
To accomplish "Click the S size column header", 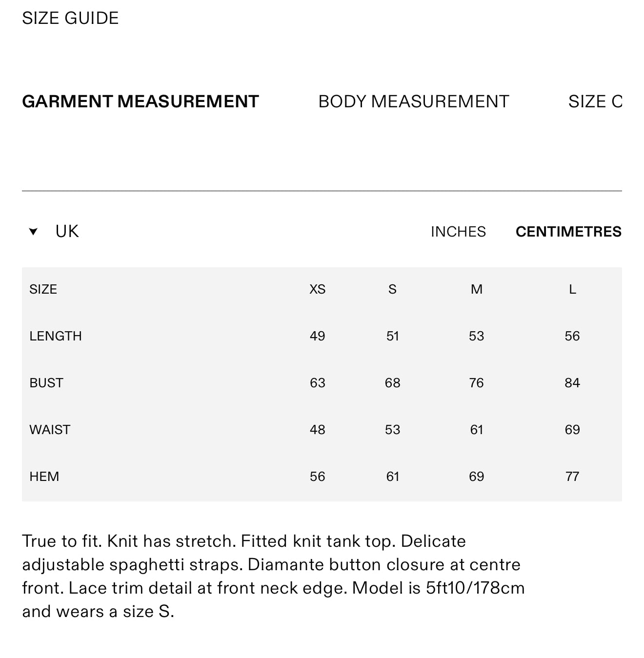I will 392,289.
